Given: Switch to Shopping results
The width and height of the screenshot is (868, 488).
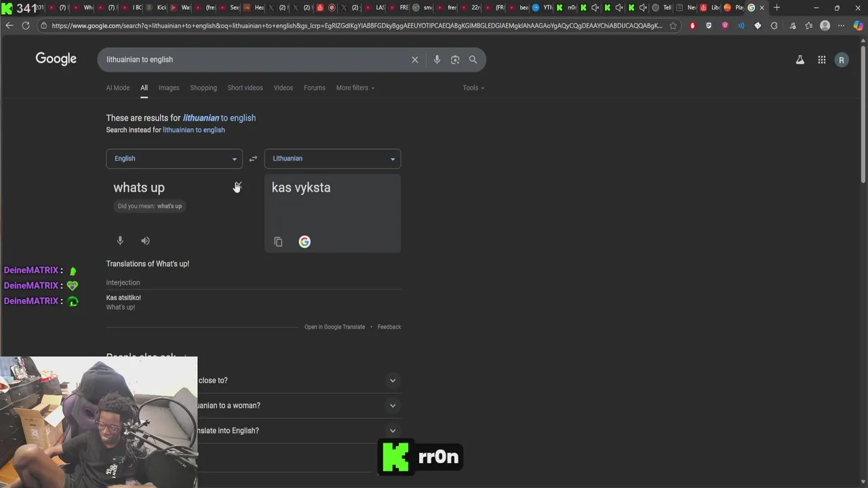Looking at the screenshot, I should tap(203, 88).
